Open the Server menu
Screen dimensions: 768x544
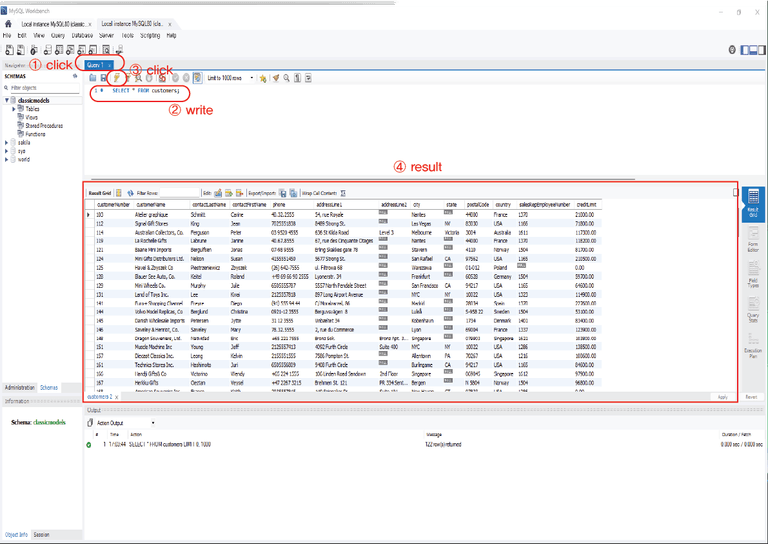point(106,35)
